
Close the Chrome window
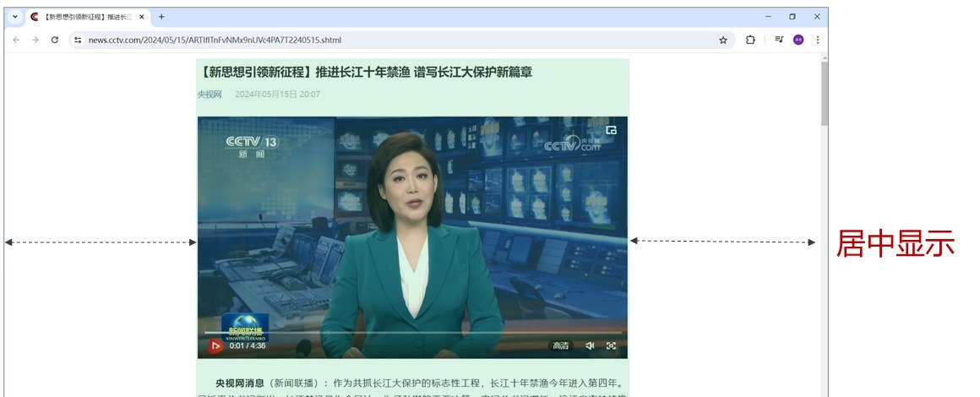[x=817, y=17]
